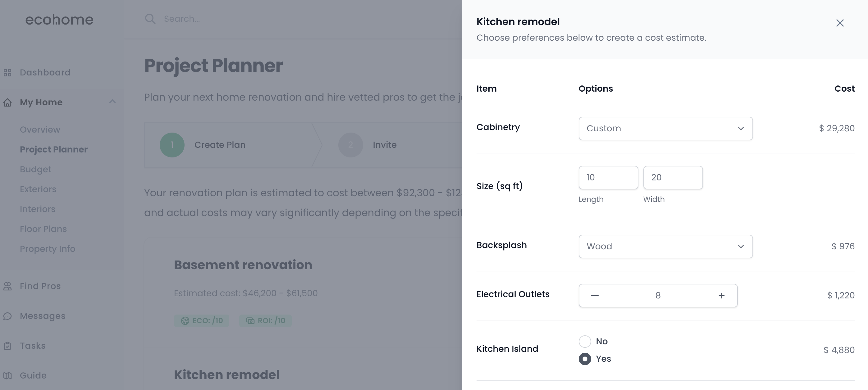
Task: Open the Dashboard grid icon
Action: 8,72
